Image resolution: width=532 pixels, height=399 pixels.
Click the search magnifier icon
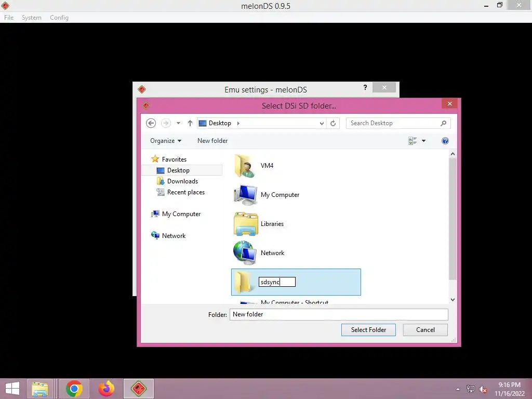coord(444,123)
